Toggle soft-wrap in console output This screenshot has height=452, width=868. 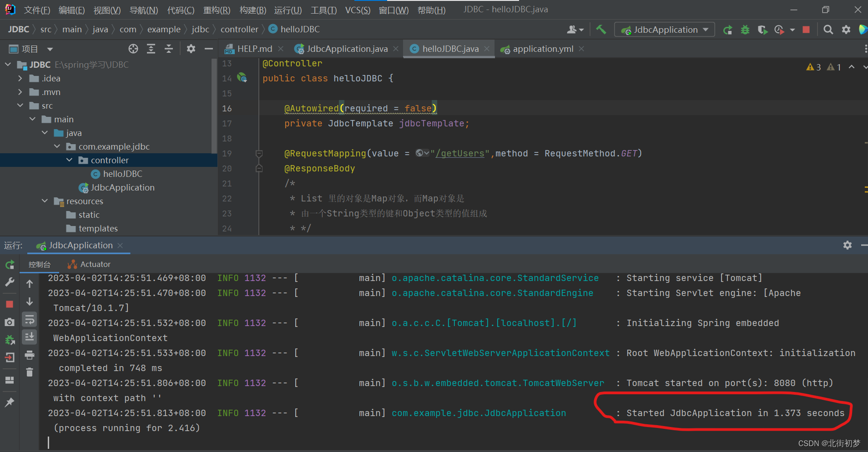click(x=30, y=319)
